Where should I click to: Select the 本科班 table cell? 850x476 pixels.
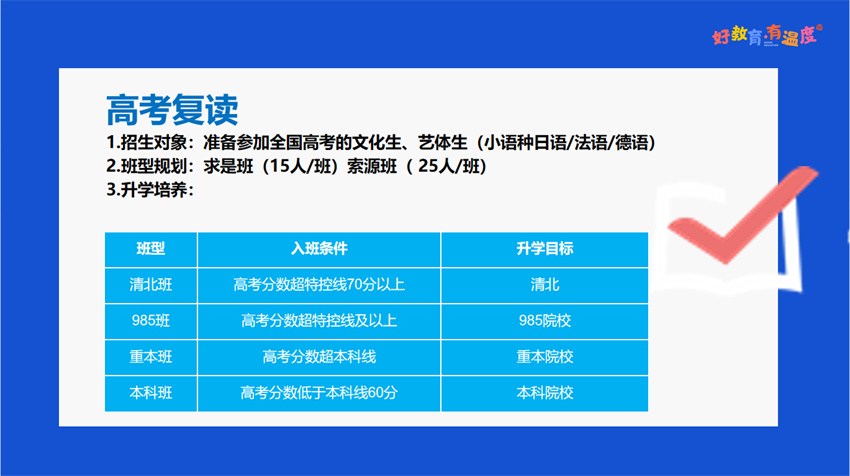click(151, 393)
